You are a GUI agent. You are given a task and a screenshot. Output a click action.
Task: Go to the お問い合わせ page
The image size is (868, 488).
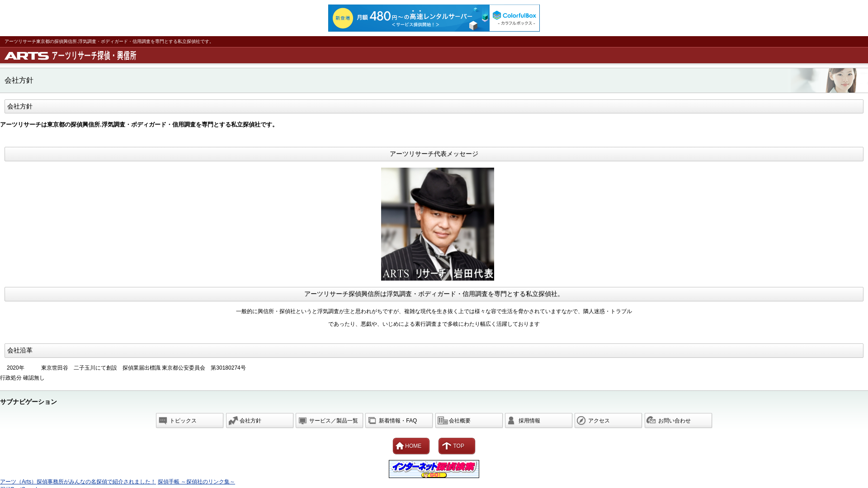678,421
